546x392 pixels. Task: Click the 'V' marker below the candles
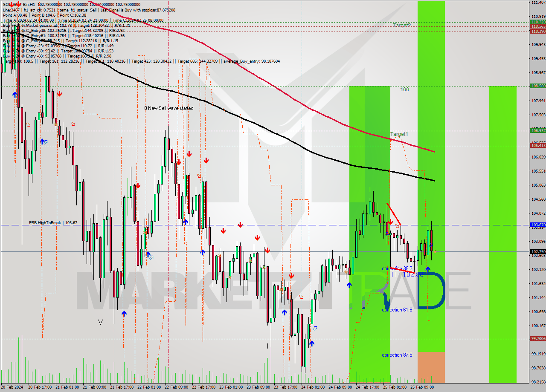100,322
